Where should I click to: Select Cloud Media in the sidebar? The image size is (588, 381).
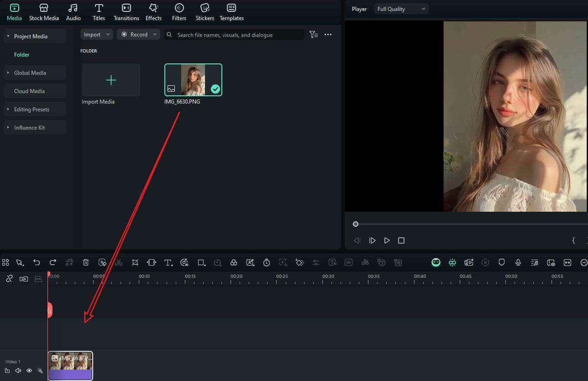coord(35,91)
